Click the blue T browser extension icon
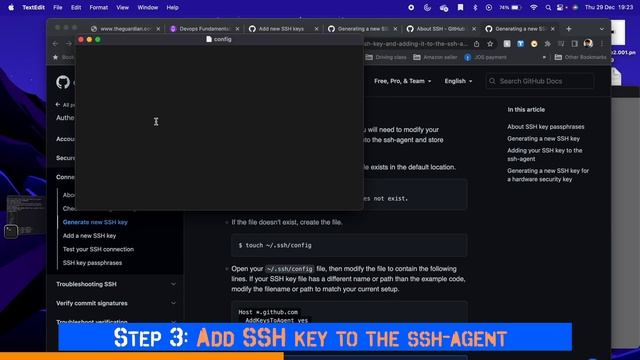This screenshot has height=360, width=640. pyautogui.click(x=520, y=44)
